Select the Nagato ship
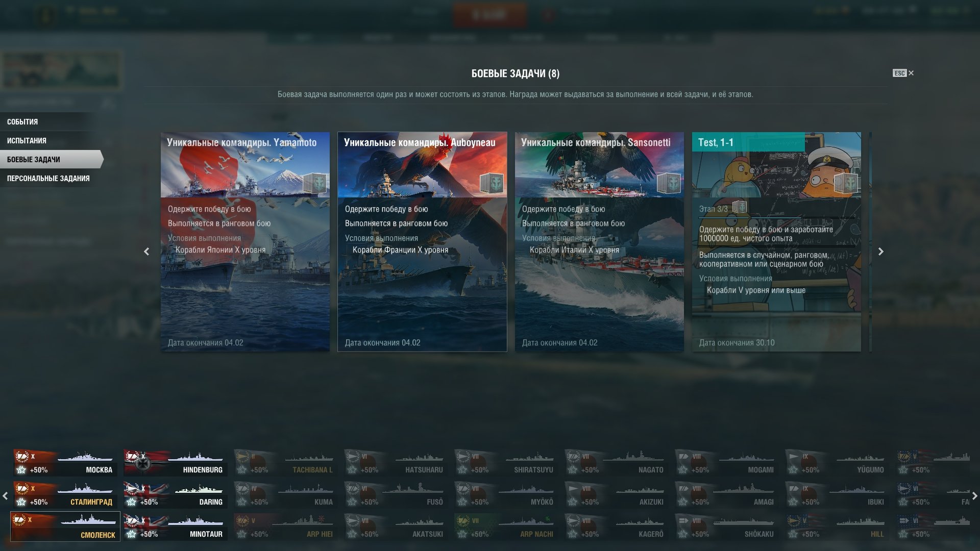Viewport: 980px width, 551px height. (x=617, y=463)
